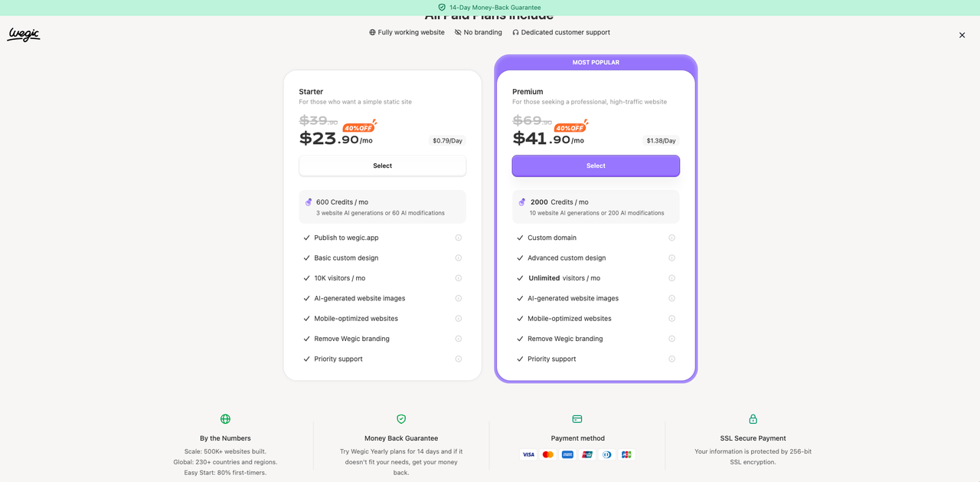Screen dimensions: 980x482
Task: Click Premium's Priority support info icon
Action: pyautogui.click(x=672, y=359)
